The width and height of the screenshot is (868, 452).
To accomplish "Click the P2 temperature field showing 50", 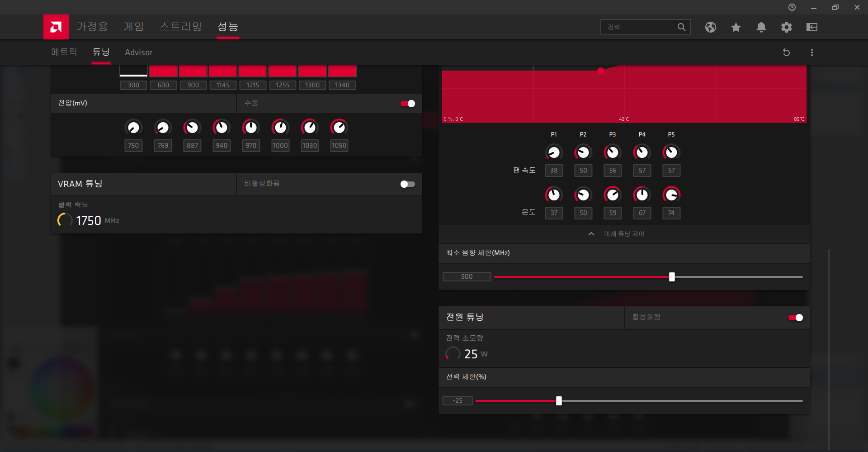I will 583,213.
